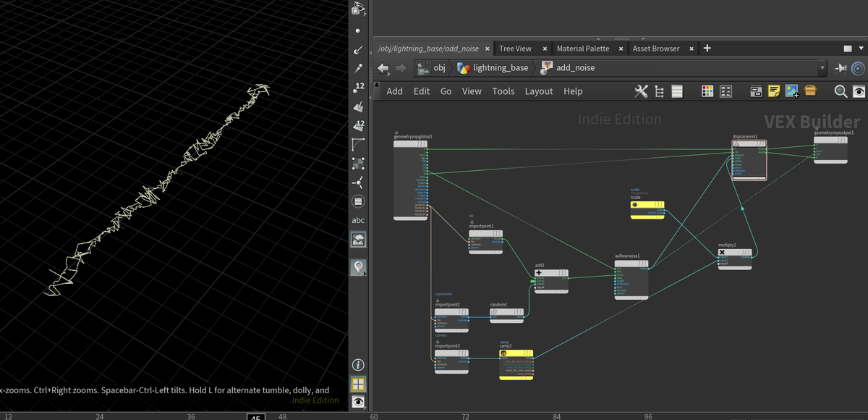Screen dimensions: 868x420
Task: Toggle point numbers display
Action: [358, 88]
